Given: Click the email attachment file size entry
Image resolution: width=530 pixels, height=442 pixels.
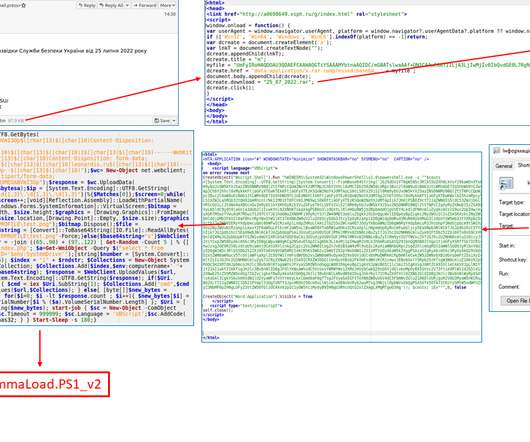Looking at the screenshot, I should 16,120.
